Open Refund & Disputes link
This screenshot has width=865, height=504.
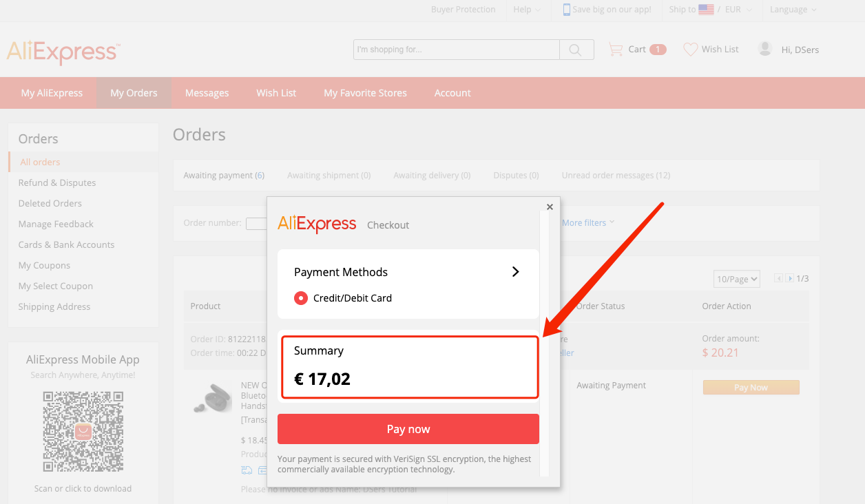click(57, 182)
